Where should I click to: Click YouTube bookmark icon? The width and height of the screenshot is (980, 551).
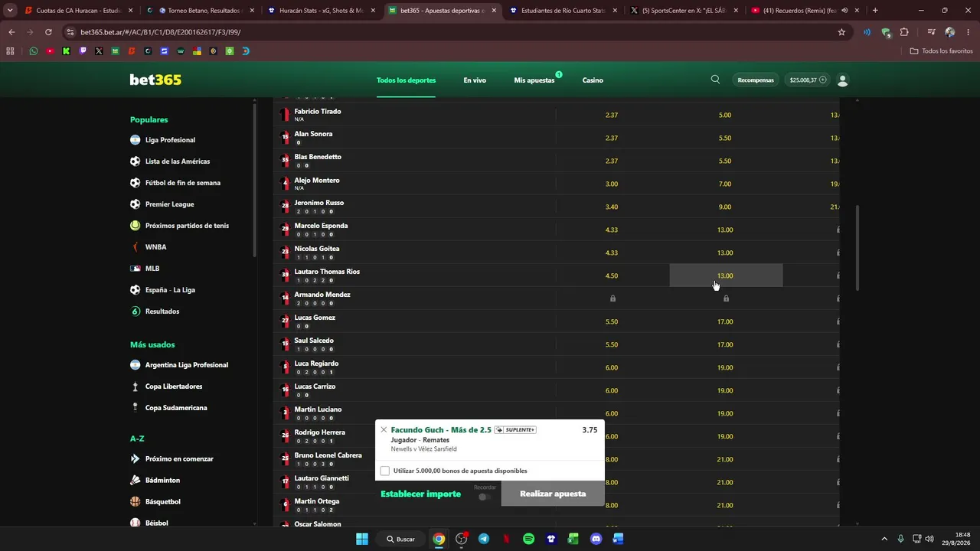[x=50, y=51]
